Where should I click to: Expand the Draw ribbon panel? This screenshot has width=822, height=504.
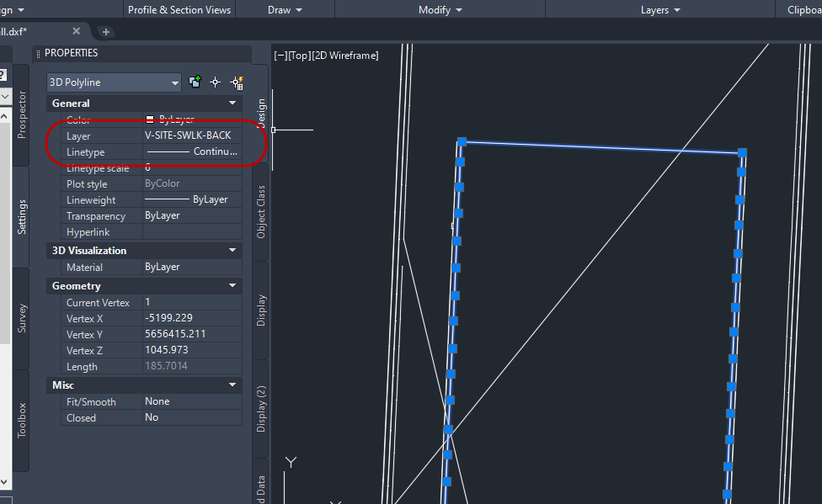(x=286, y=10)
